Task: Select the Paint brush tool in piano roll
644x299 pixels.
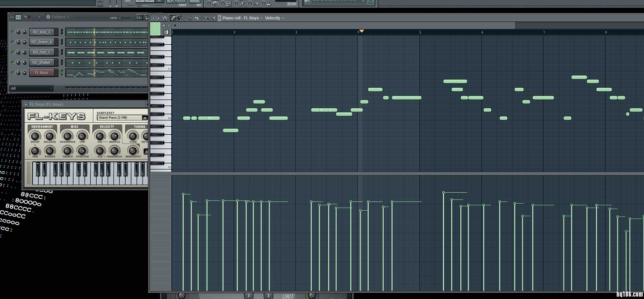Action: 179,18
